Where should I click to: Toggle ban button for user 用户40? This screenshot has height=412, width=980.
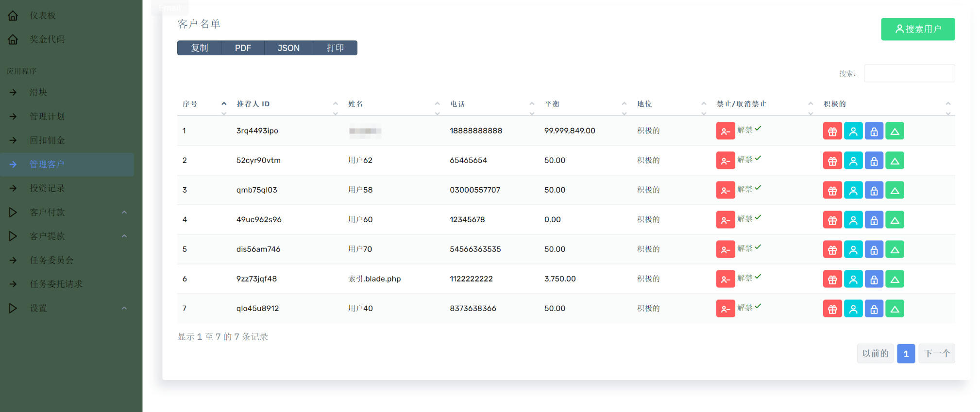click(725, 309)
